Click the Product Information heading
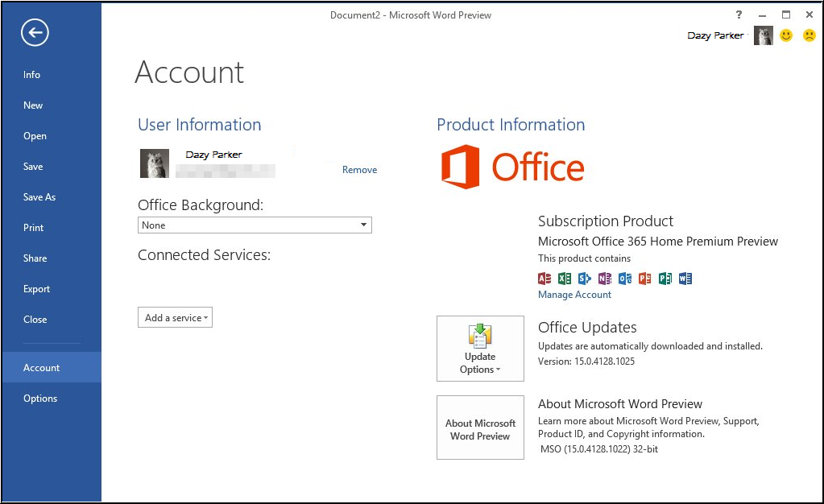Viewport: 824px width, 504px height. (x=511, y=125)
